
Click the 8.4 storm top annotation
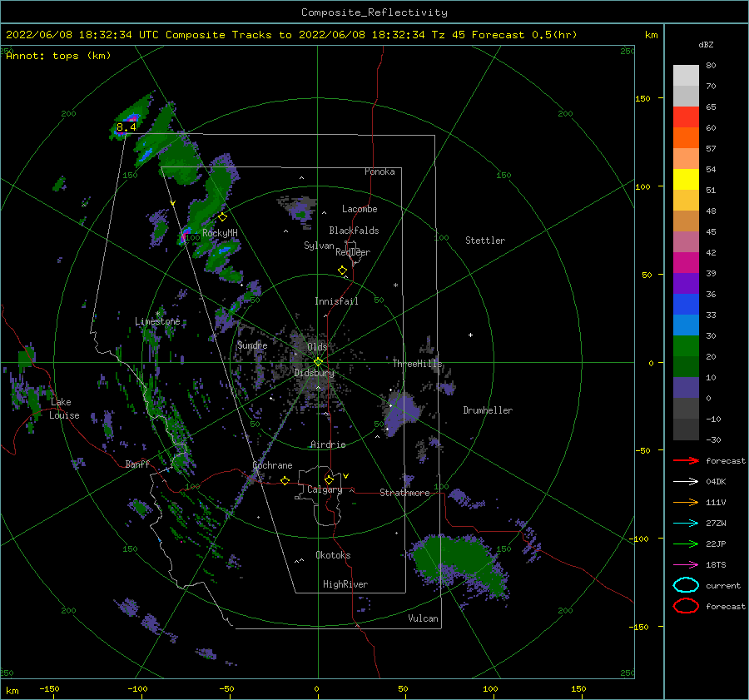pos(126,127)
